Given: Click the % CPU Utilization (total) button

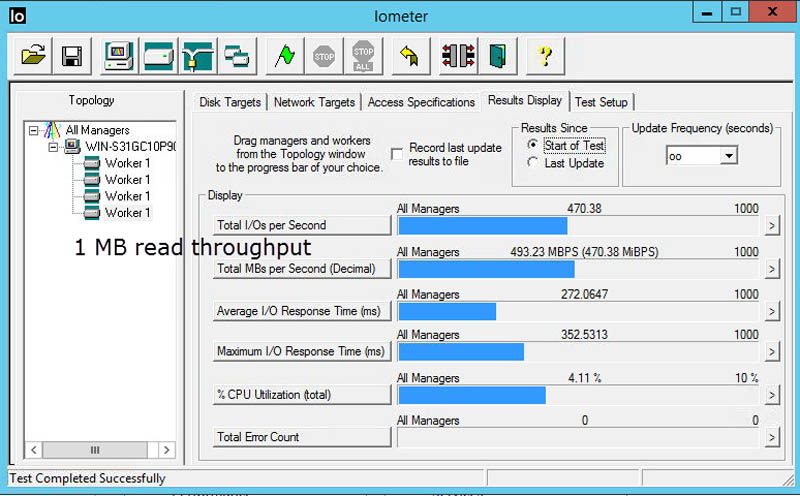Looking at the screenshot, I should [302, 395].
